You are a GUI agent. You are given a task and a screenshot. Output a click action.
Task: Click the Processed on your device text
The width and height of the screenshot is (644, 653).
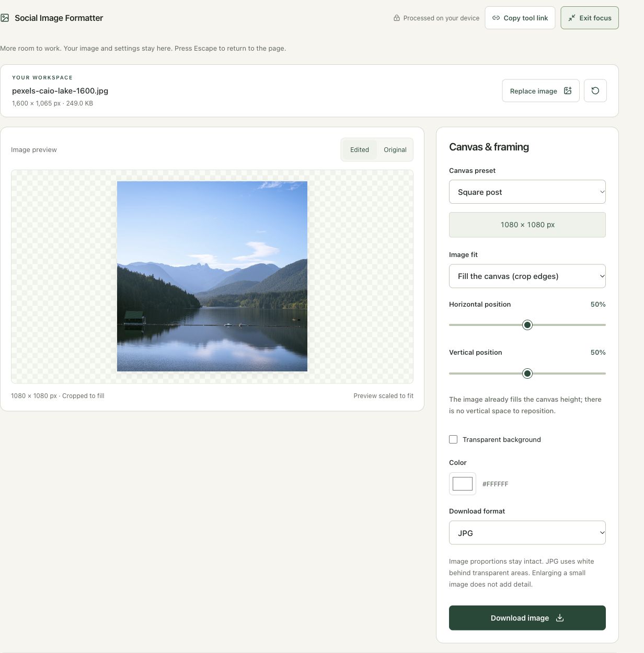coord(441,18)
